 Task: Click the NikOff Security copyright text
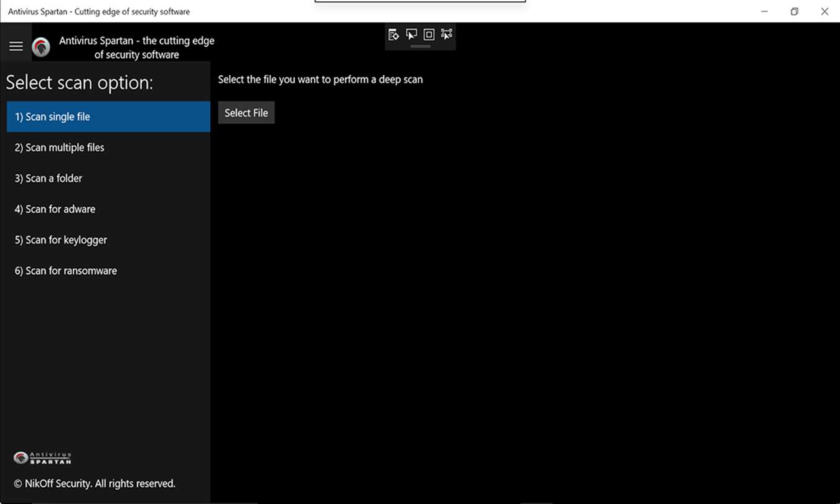pyautogui.click(x=95, y=483)
